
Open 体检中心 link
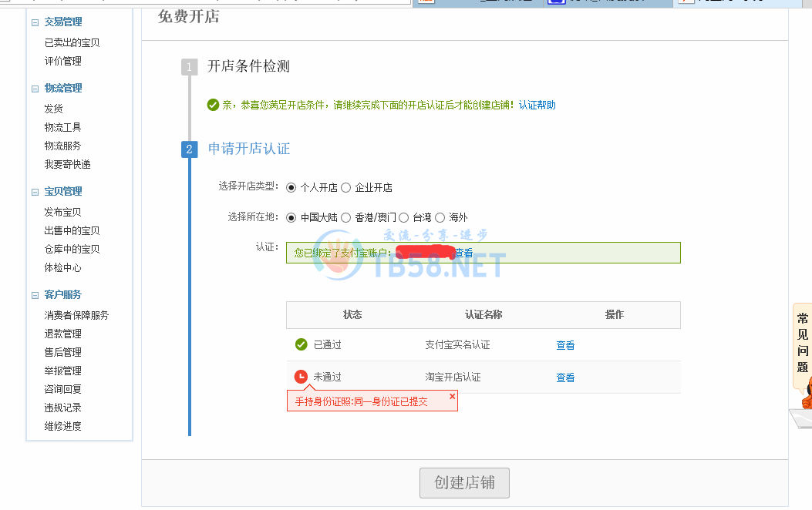62,268
